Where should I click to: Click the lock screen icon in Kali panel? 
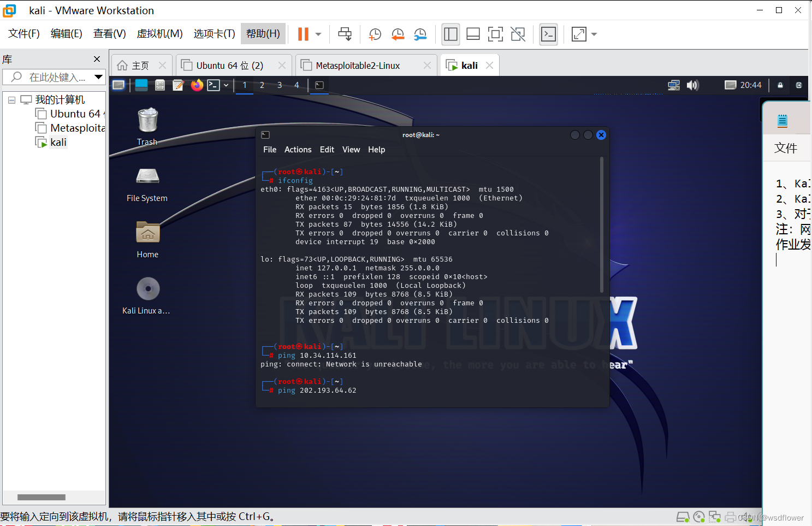point(780,85)
